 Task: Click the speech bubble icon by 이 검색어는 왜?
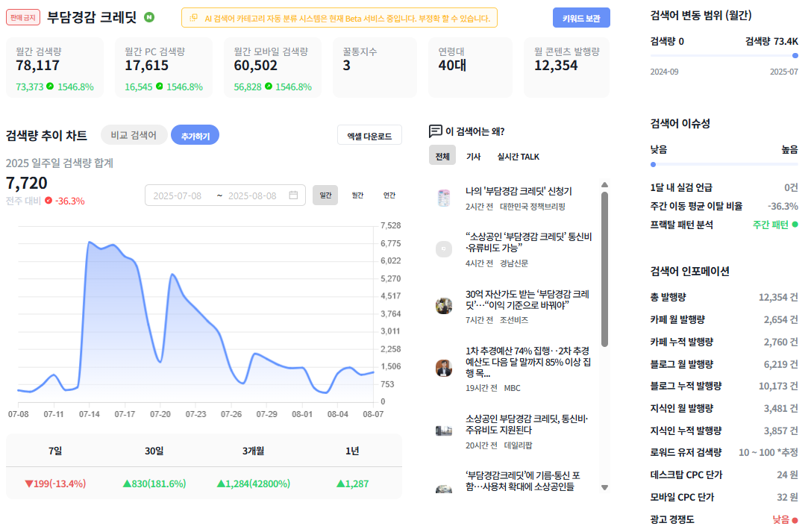(x=436, y=131)
